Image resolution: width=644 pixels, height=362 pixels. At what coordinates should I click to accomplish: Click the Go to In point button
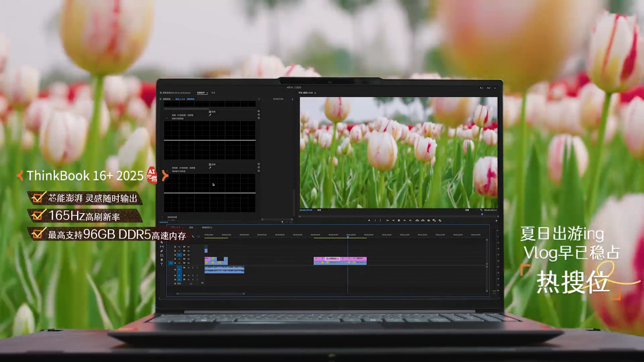pos(388,220)
